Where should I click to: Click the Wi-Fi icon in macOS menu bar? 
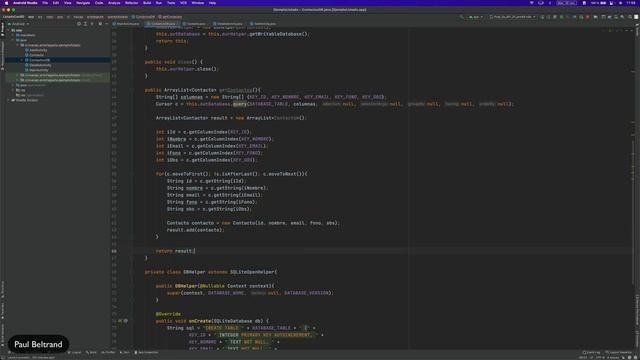click(531, 3)
